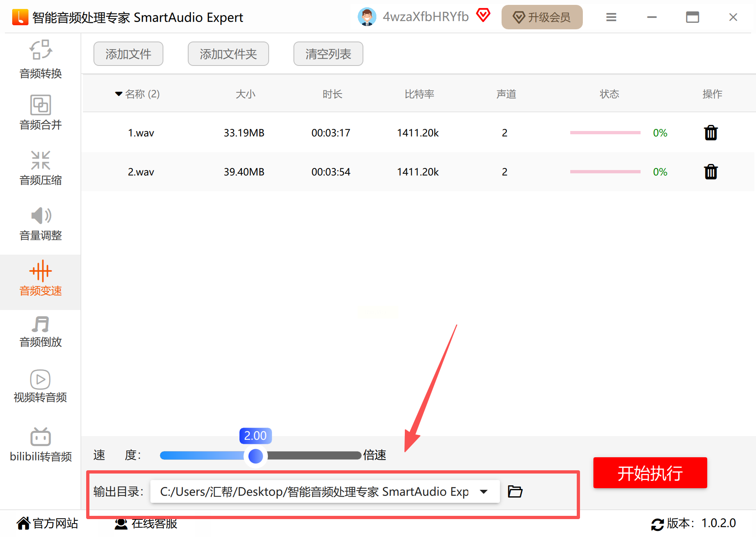
Task: Open the hamburger menu in title bar
Action: click(611, 17)
